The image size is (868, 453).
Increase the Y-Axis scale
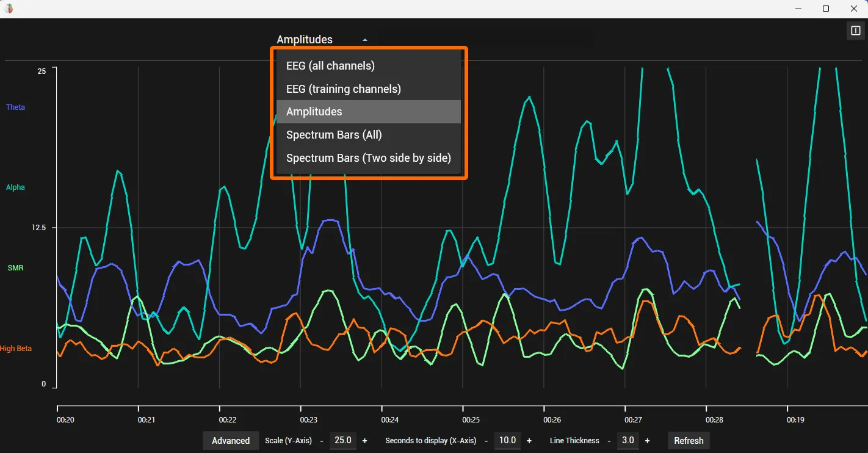(x=365, y=441)
